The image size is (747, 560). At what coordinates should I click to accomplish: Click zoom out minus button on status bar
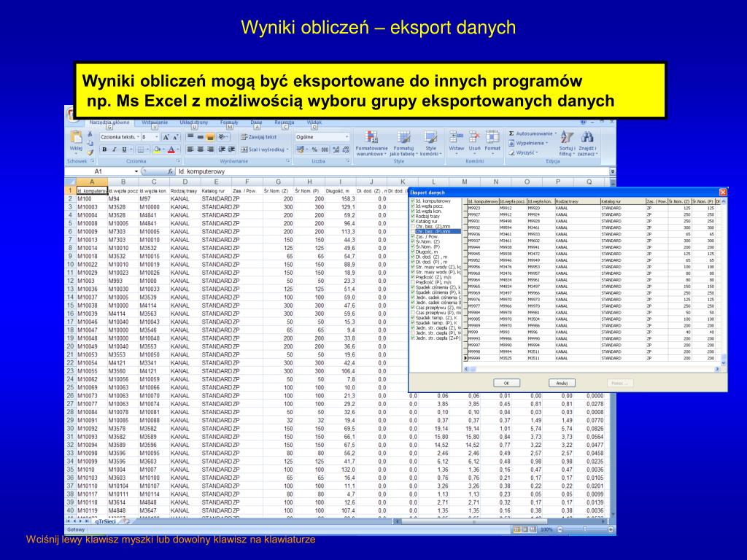tap(560, 529)
